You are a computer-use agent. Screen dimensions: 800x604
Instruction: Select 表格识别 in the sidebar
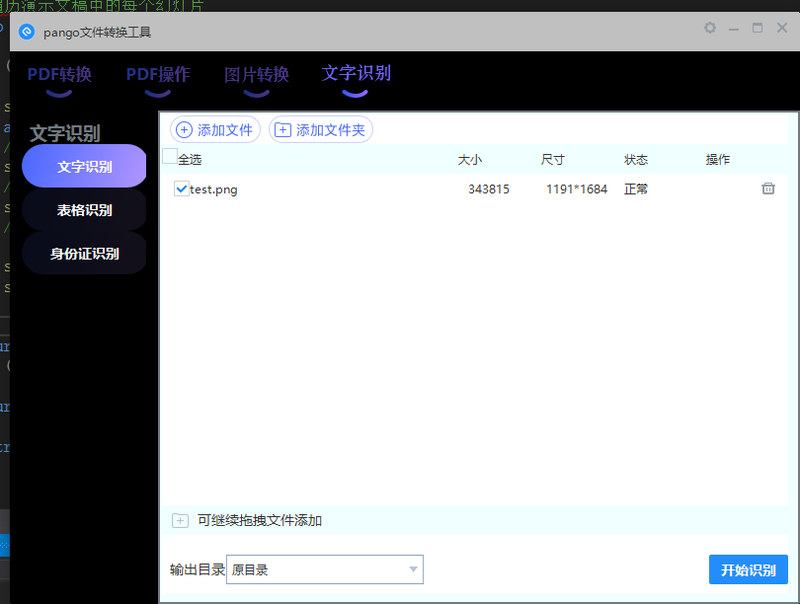click(x=84, y=210)
